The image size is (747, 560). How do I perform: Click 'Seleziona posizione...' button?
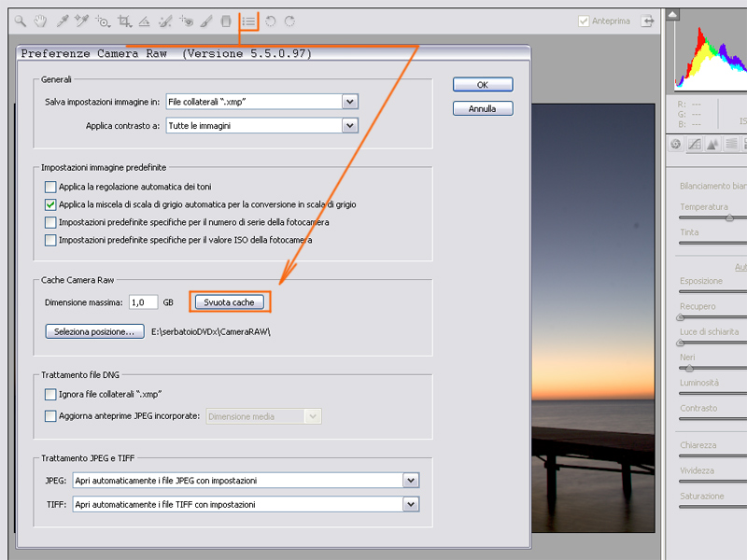94,331
